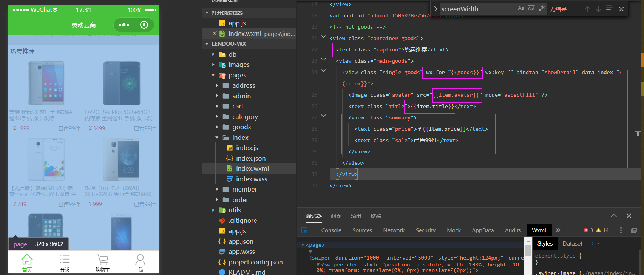Collapse the page node in Wxml tree
The height and width of the screenshot is (275, 644).
click(x=303, y=245)
